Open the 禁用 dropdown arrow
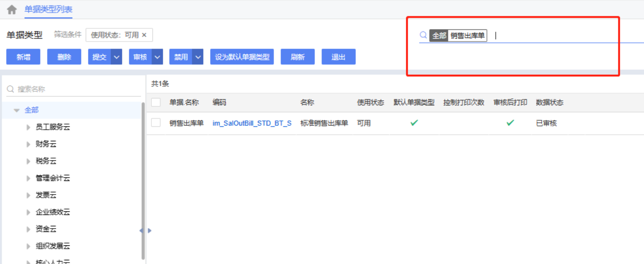 198,57
